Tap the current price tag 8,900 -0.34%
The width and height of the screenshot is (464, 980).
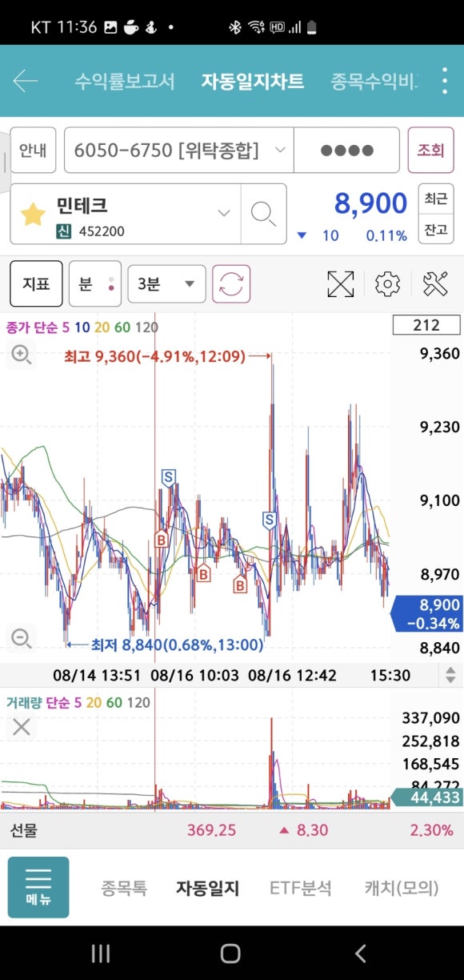coord(427,613)
